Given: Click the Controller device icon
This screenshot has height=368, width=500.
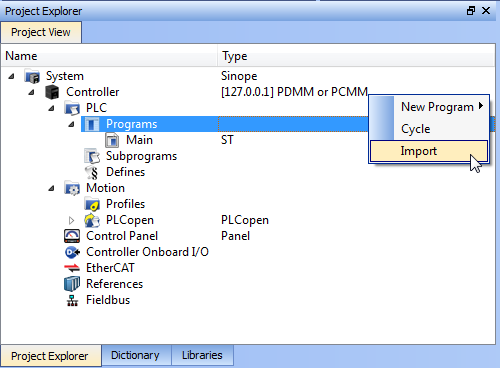Looking at the screenshot, I should 52,92.
